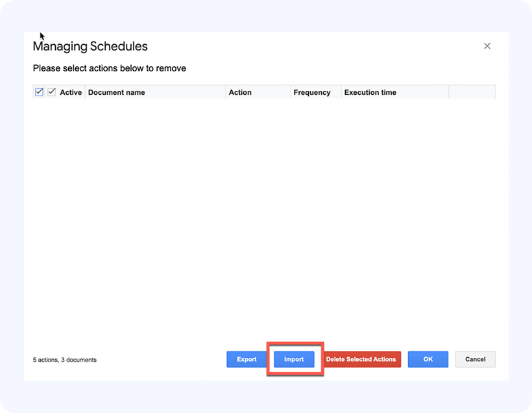Confirm with the OK button
The width and height of the screenshot is (532, 413).
pos(428,359)
